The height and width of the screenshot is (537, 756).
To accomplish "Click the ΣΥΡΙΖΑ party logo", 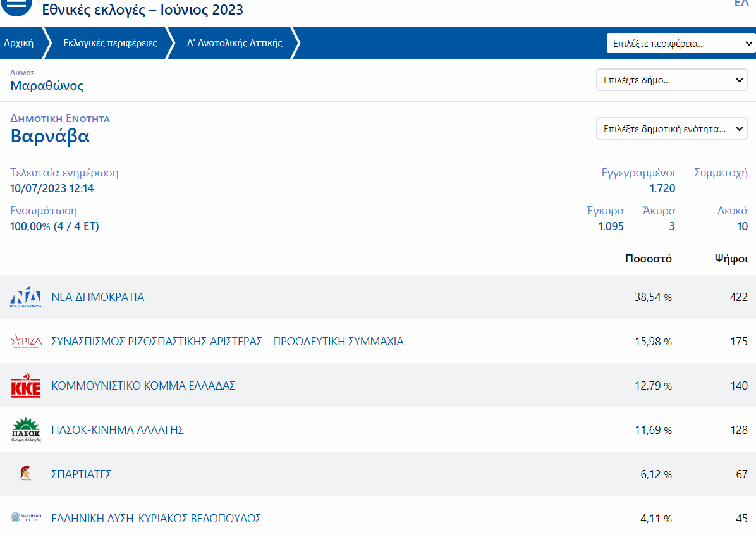I will [x=25, y=341].
